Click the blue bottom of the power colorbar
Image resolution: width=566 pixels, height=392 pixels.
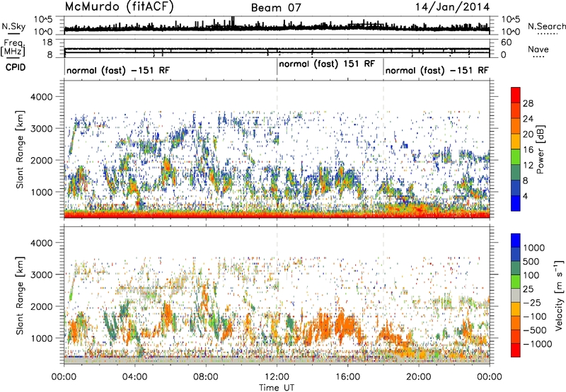tap(516, 203)
